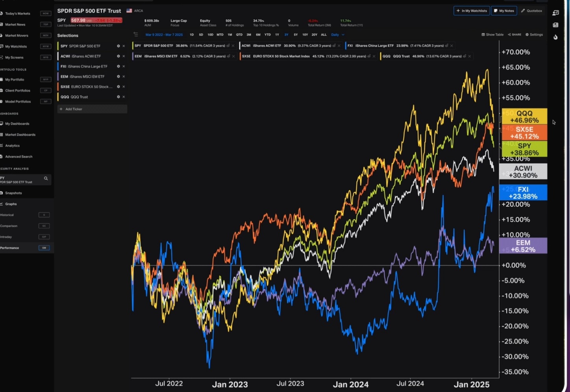
Task: Remove FXI from the Selections list
Action: click(124, 67)
